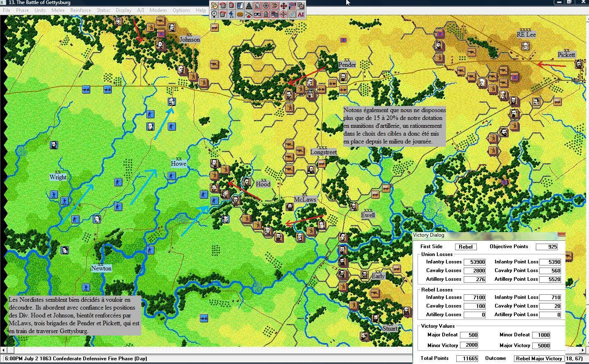Click the map horizontal scrollbar right arrow
Image resolution: width=589 pixels, height=364 pixels.
coord(582,350)
